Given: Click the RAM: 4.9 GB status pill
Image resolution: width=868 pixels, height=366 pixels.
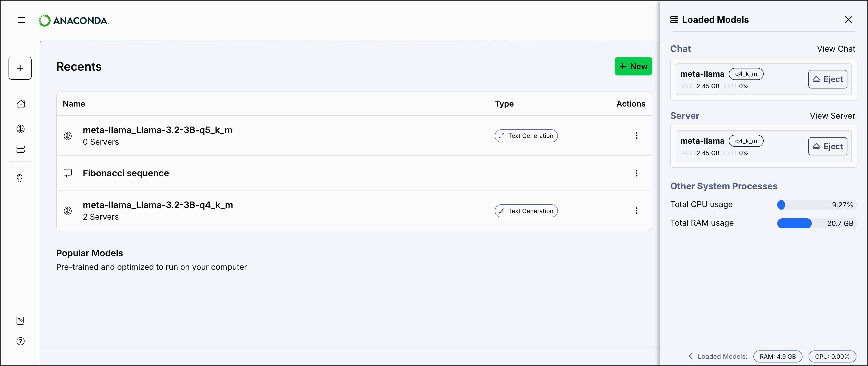Looking at the screenshot, I should tap(778, 356).
